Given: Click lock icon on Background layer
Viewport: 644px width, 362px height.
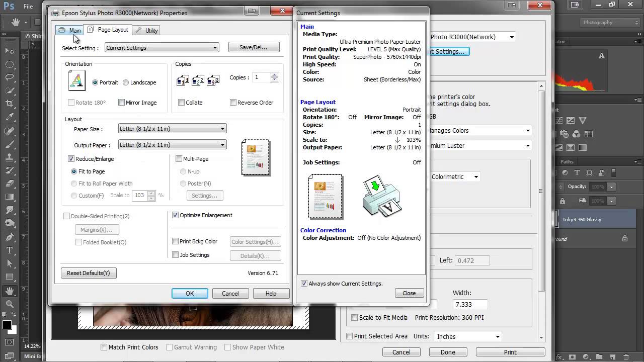Looking at the screenshot, I should [625, 239].
